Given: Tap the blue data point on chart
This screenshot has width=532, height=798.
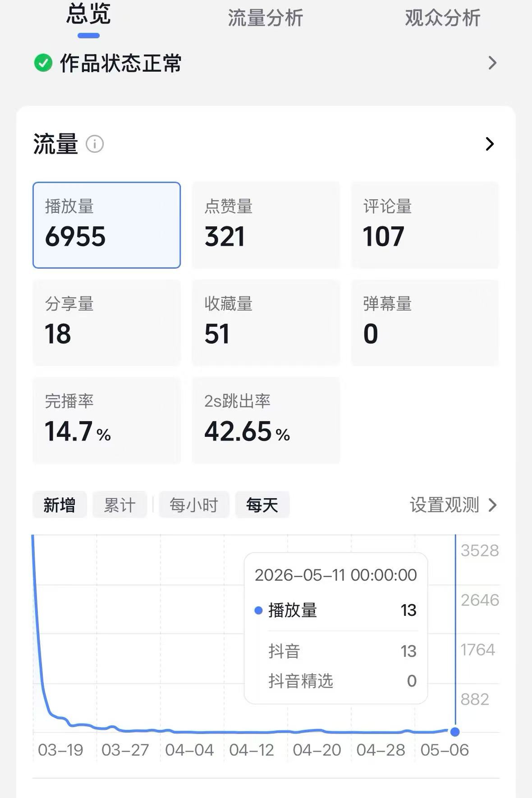Looking at the screenshot, I should [455, 732].
